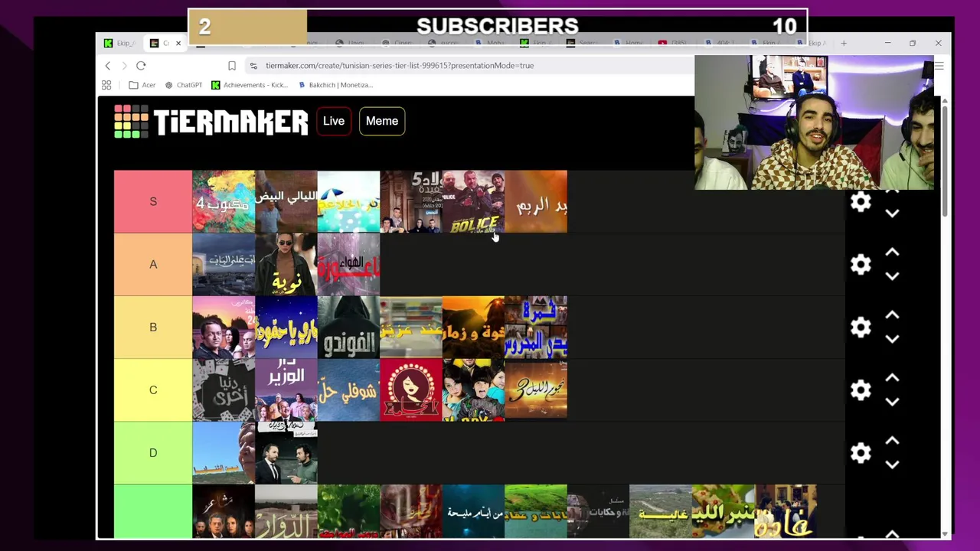Select الفوندو poster in tier B
This screenshot has height=551, width=980.
[x=348, y=328]
